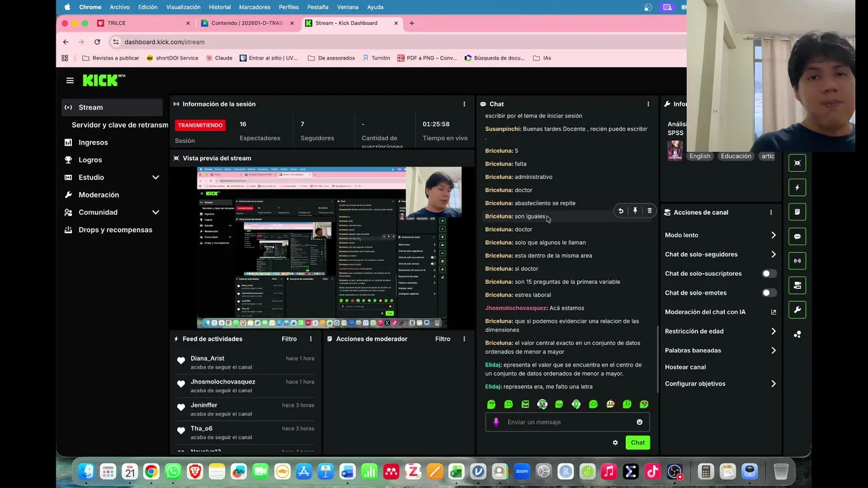Click purple microphone icon in message field
The image size is (868, 488).
pos(496,422)
